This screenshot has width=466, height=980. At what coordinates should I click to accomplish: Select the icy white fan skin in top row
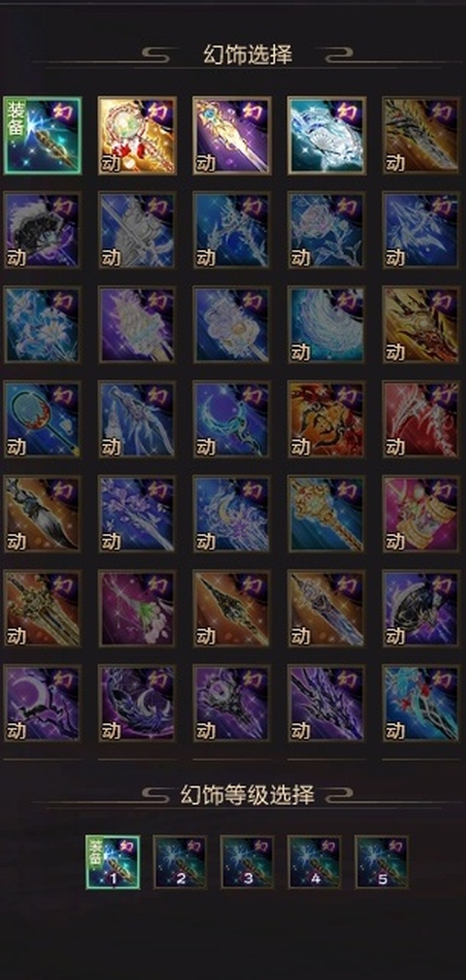[327, 135]
